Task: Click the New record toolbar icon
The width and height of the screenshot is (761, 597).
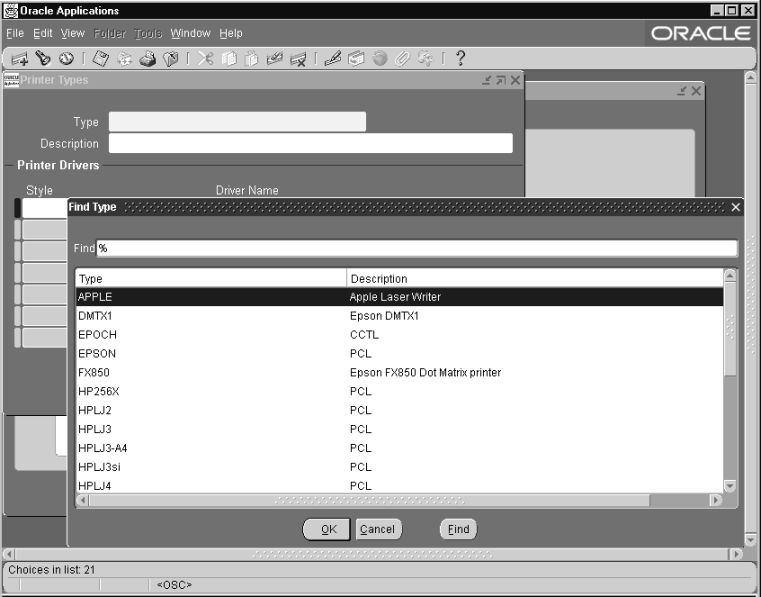Action: [19, 59]
